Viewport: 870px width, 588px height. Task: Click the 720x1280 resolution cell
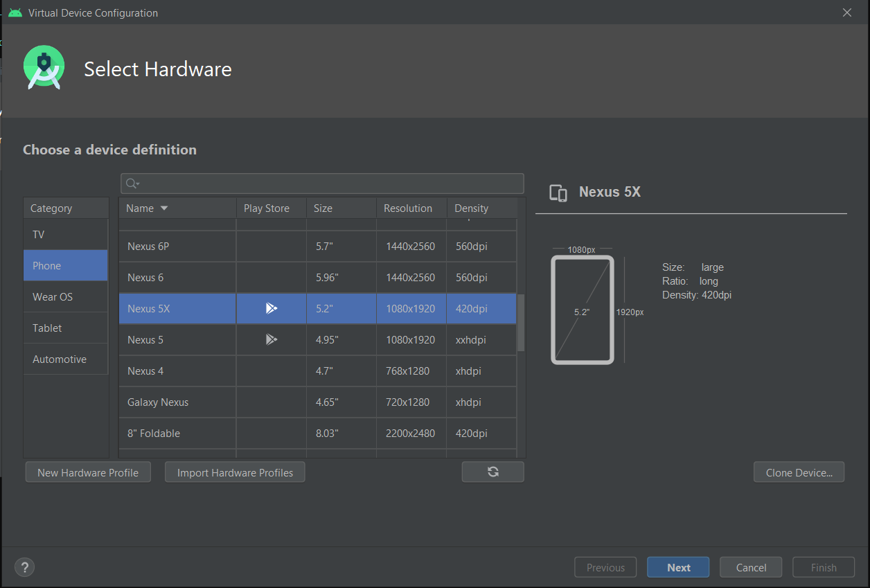tap(411, 402)
